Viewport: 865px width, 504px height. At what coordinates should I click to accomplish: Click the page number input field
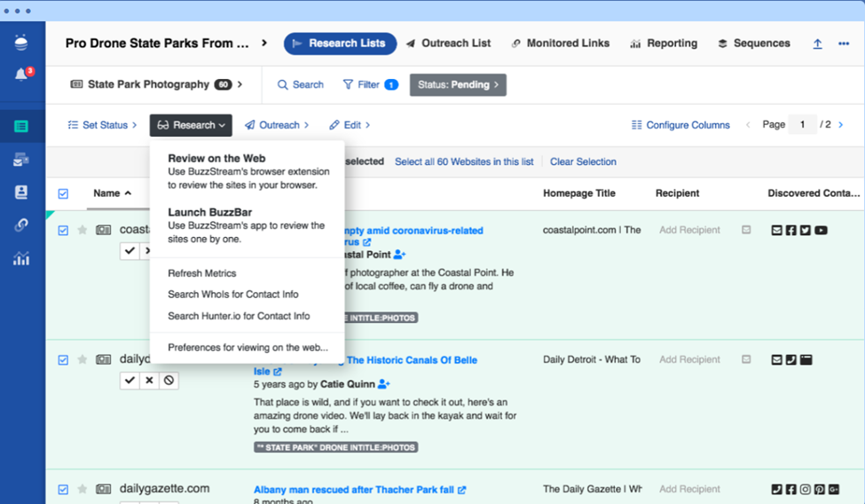coord(802,125)
